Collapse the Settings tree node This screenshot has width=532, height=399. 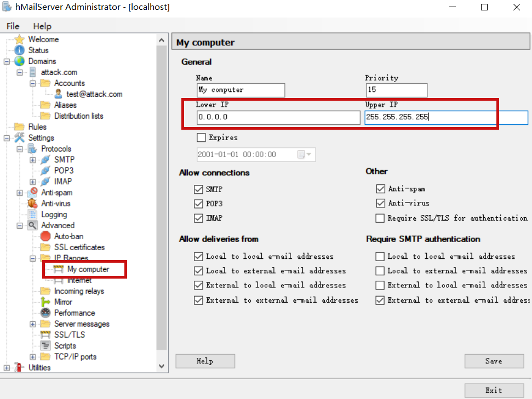point(7,138)
